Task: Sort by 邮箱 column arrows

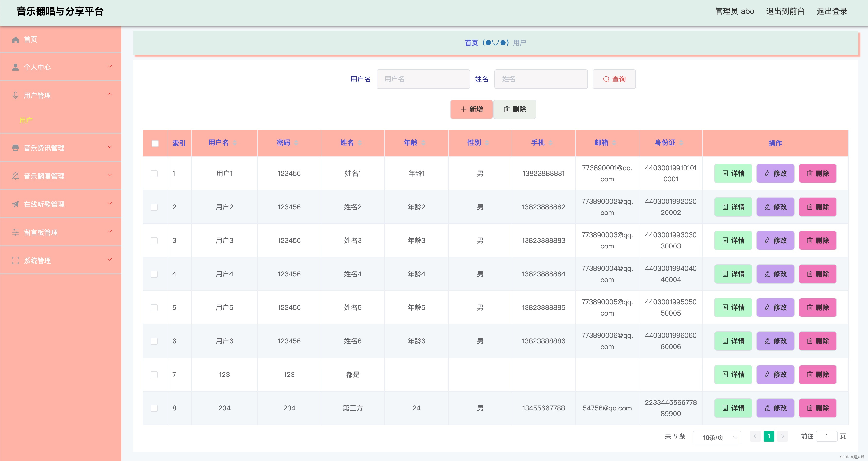Action: click(x=614, y=143)
